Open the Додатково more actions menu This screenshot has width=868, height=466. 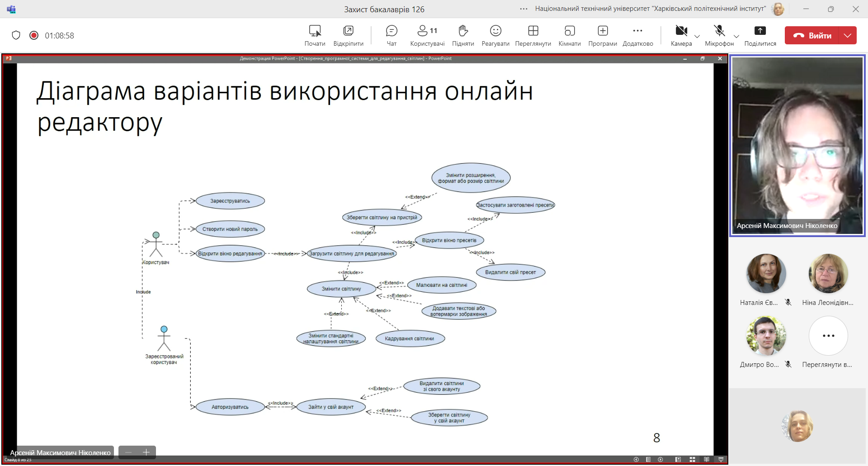pyautogui.click(x=637, y=31)
